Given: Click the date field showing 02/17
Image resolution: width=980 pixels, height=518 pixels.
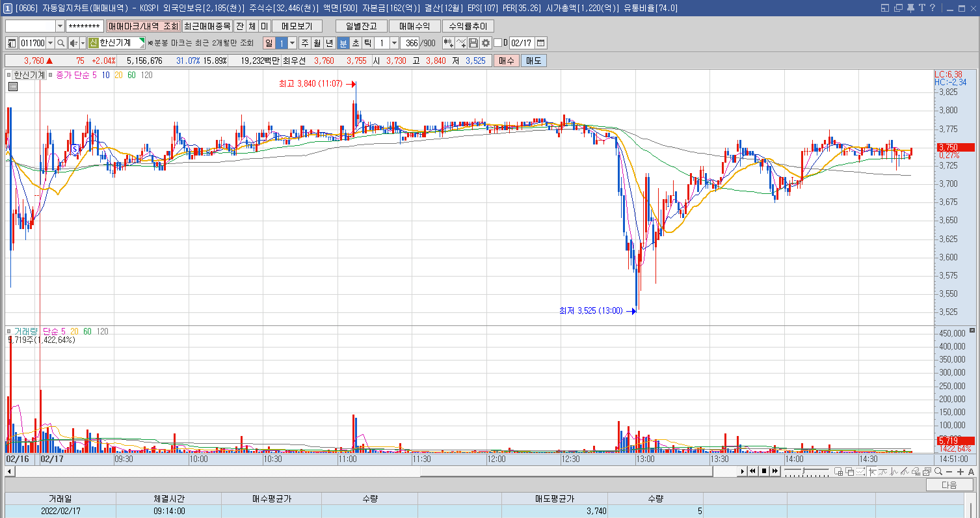Looking at the screenshot, I should tap(522, 43).
